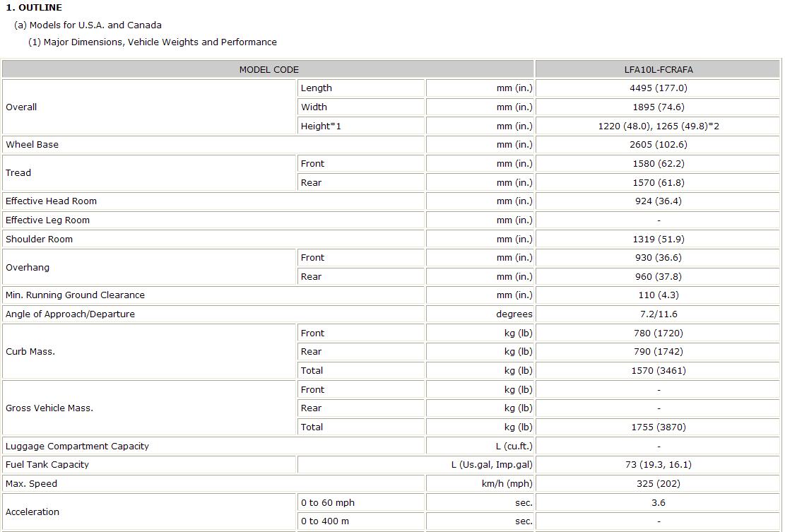
Task: Click the gross vehicle total 1755 (3870)
Action: point(659,427)
